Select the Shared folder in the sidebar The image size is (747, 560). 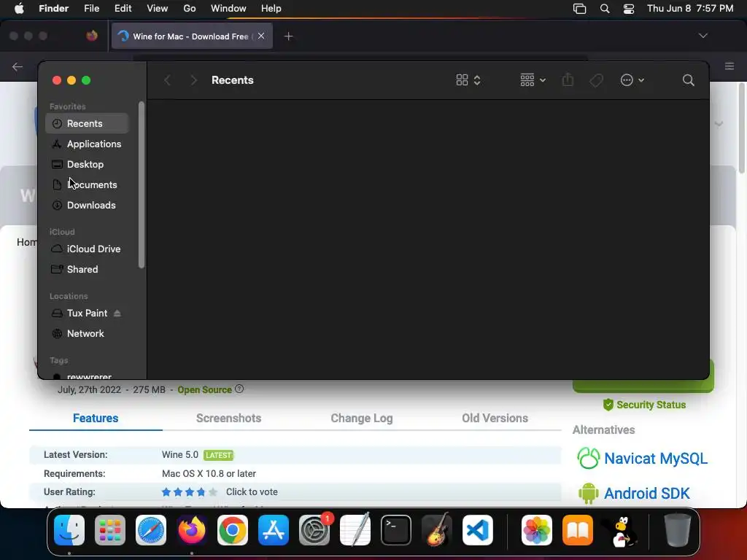point(87,270)
